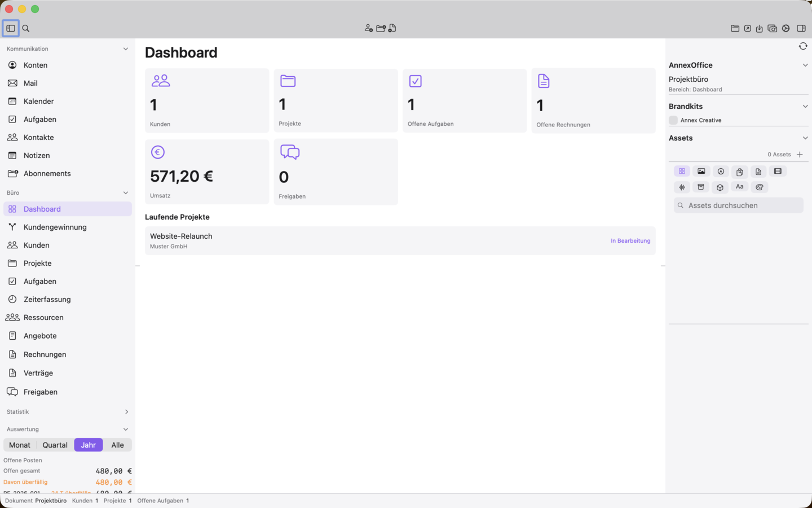The image size is (812, 508).
Task: Click the add document toolbar icon
Action: pos(392,28)
